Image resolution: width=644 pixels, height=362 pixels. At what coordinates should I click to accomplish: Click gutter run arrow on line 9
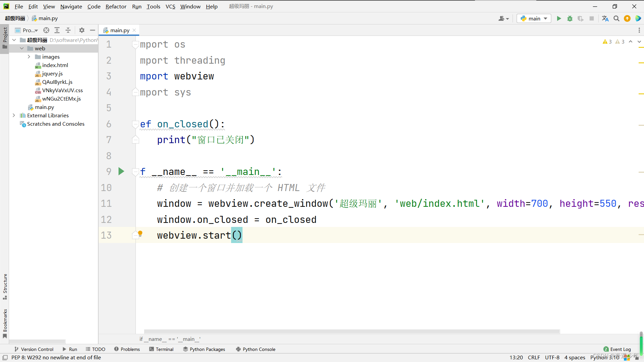tap(121, 172)
